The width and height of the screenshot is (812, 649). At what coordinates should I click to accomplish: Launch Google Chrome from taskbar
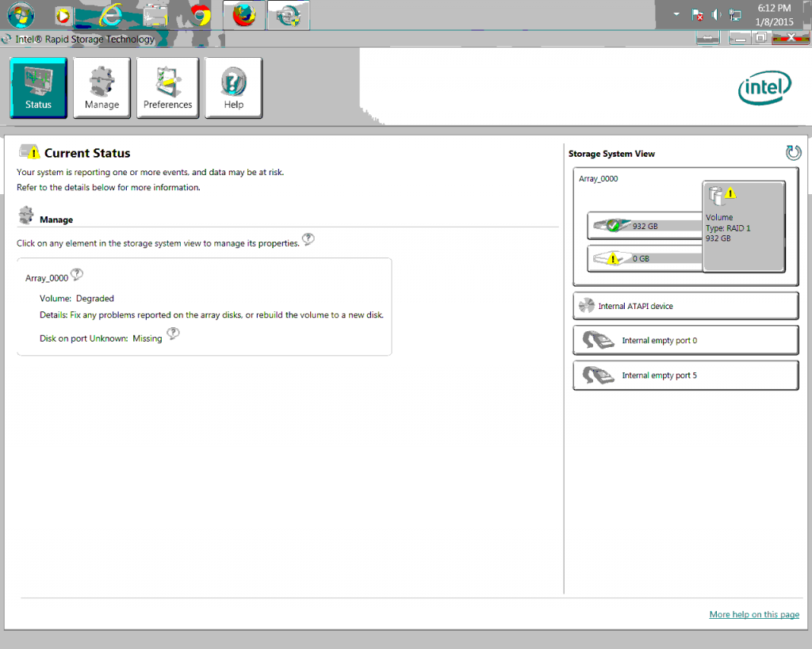click(200, 16)
